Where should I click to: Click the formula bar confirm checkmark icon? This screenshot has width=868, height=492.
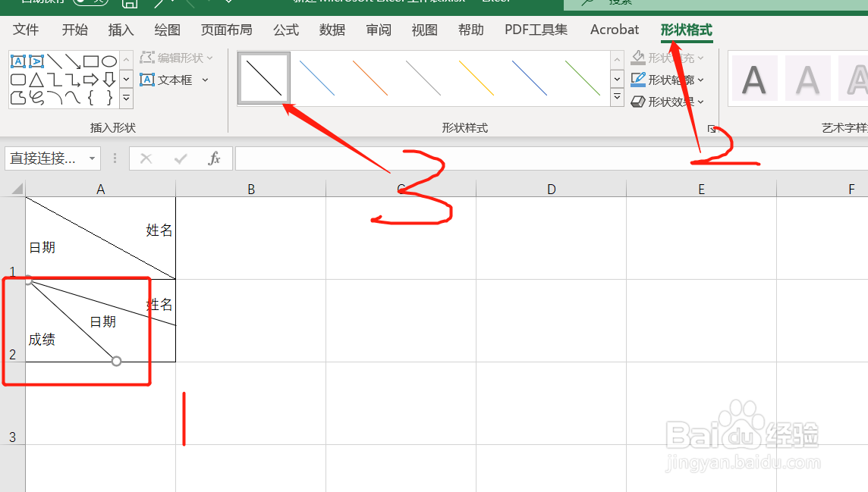coord(181,158)
